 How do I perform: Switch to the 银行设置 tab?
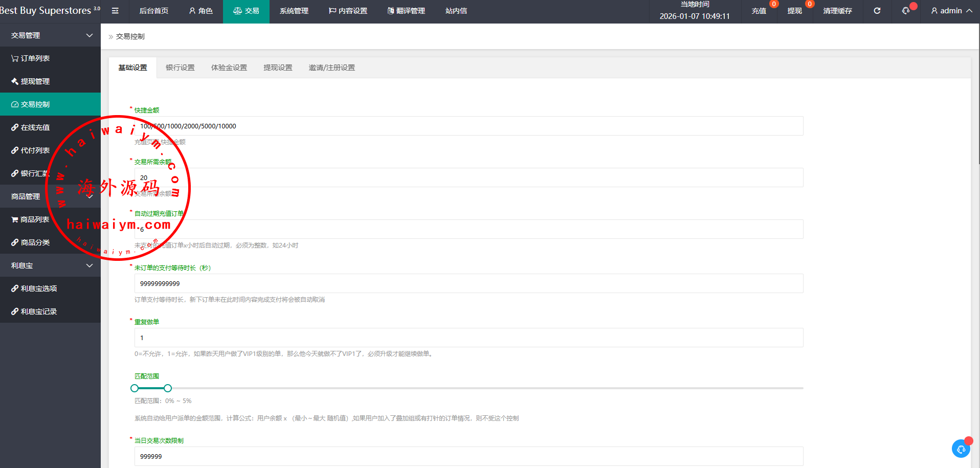click(x=180, y=68)
